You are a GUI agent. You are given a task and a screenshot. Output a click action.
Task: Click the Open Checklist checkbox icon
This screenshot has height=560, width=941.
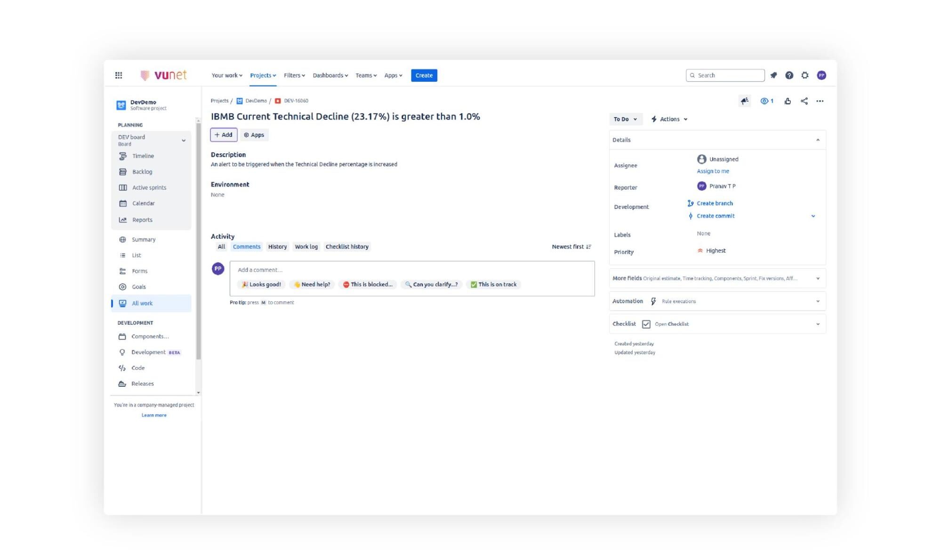[646, 324]
